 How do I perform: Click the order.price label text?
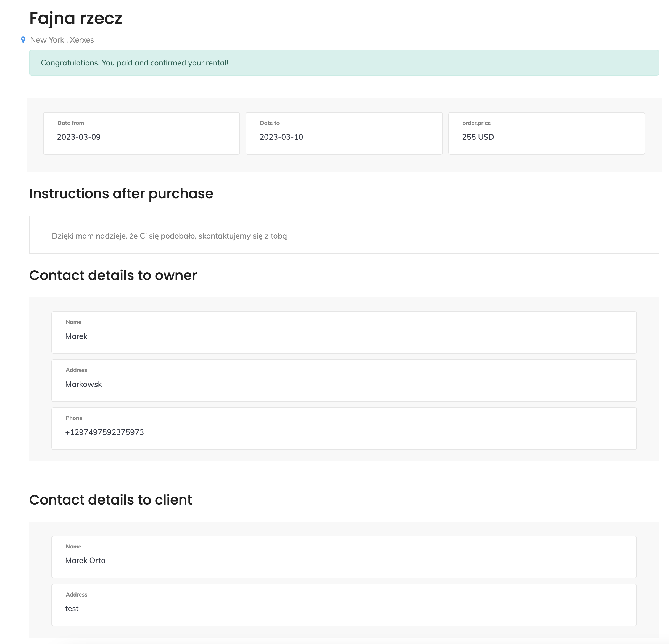pos(476,123)
